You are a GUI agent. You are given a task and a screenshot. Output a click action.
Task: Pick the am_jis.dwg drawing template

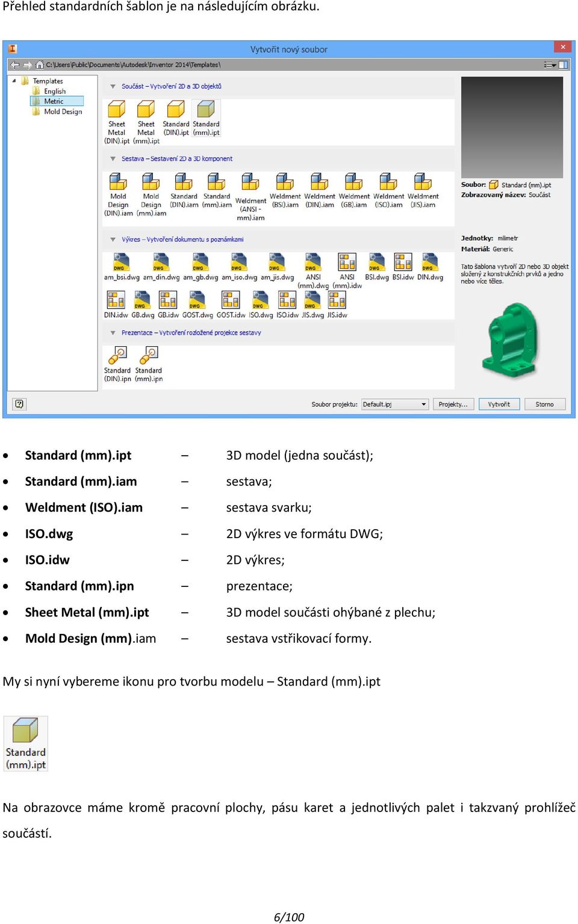pos(277,267)
